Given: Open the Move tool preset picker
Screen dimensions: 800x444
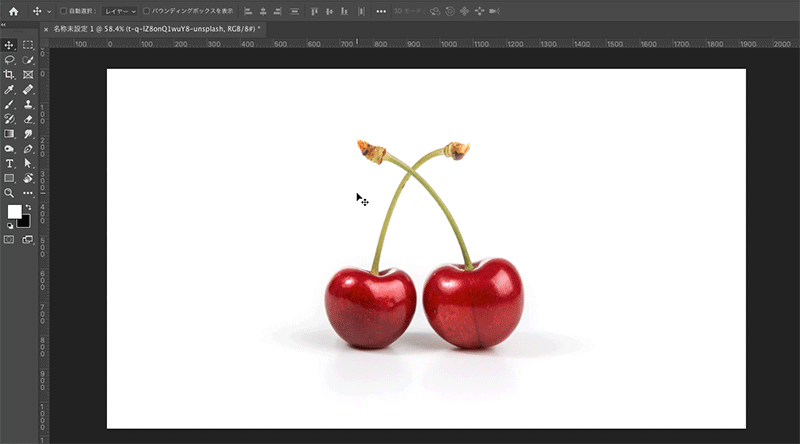Looking at the screenshot, I should click(49, 11).
